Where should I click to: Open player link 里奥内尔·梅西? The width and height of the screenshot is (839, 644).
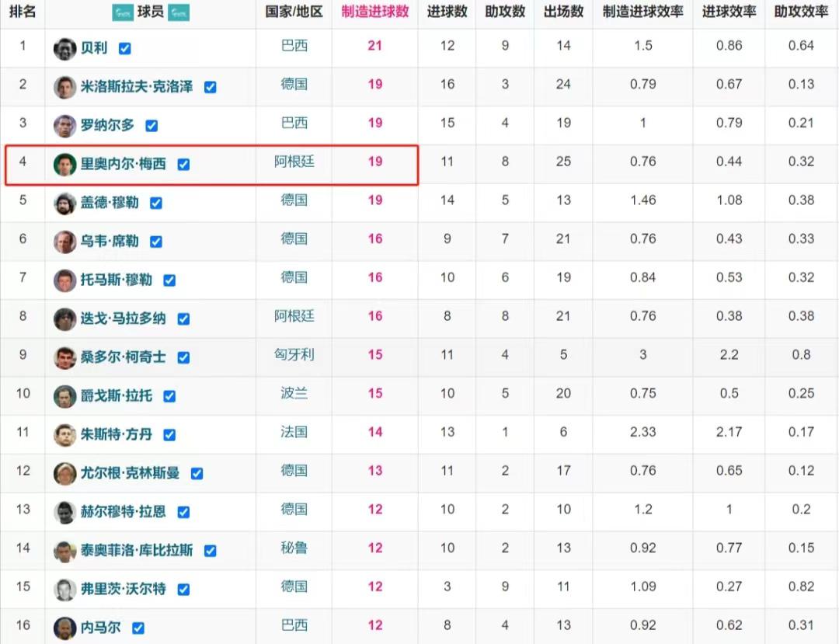[123, 164]
